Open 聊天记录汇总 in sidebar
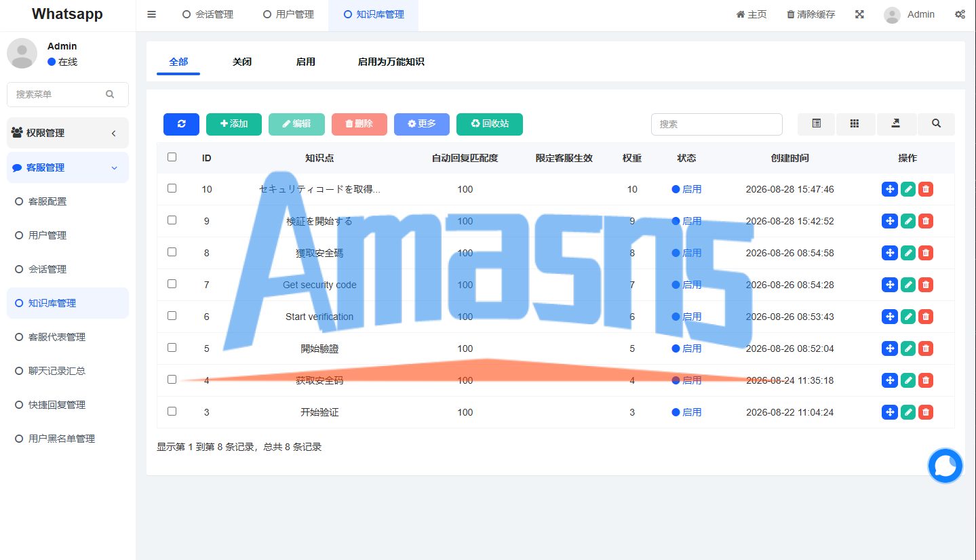 (68, 371)
